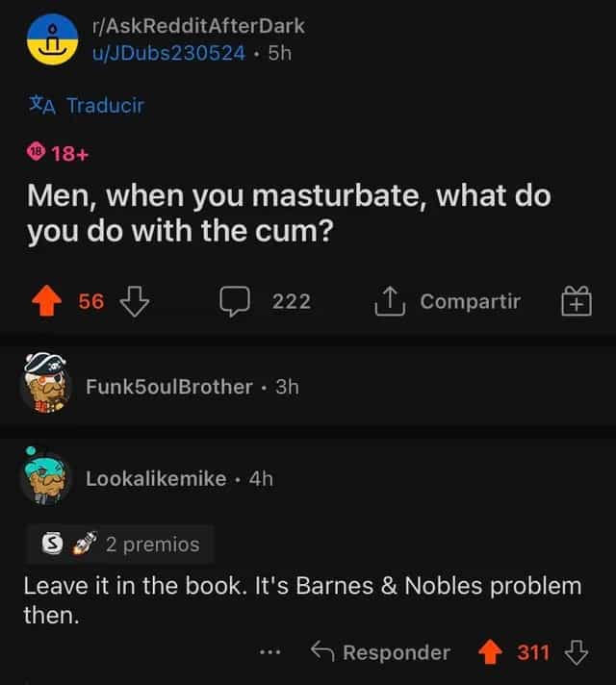616x685 pixels.
Task: Open Lookalikemike's avatar image
Action: pyautogui.click(x=45, y=475)
